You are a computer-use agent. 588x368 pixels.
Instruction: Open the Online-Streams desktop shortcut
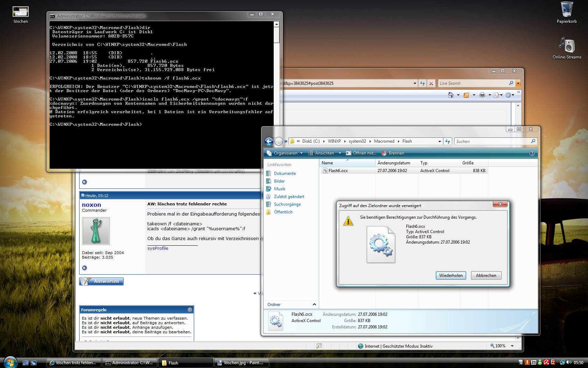[x=567, y=48]
